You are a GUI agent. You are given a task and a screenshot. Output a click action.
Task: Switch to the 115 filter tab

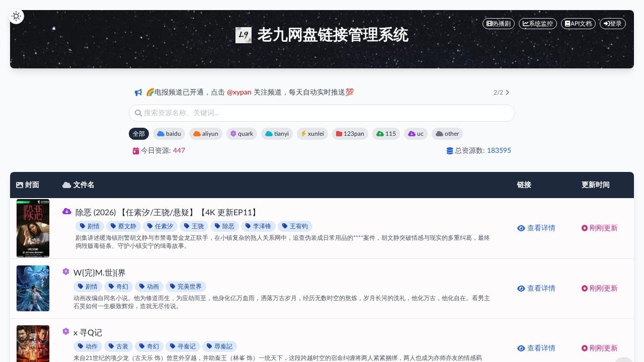386,134
